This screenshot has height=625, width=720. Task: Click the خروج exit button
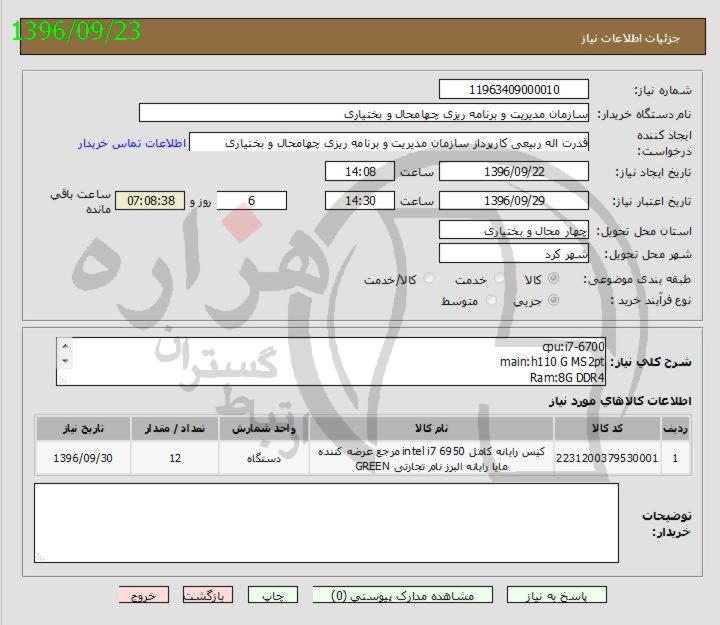click(144, 595)
